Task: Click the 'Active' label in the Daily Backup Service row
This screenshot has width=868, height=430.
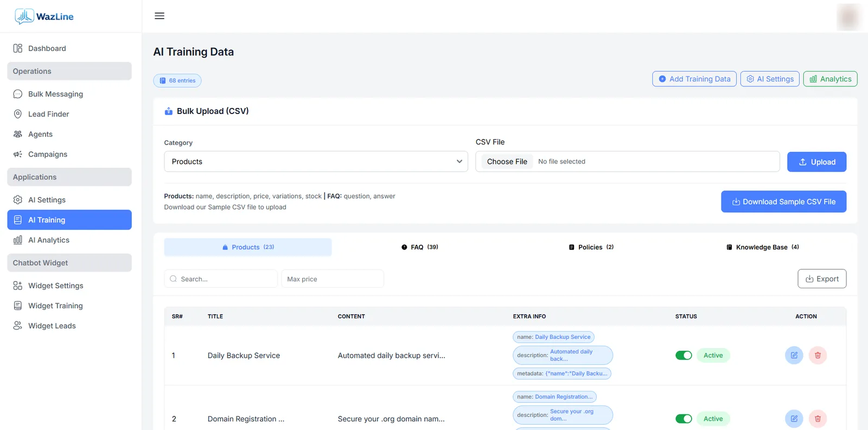Action: (x=713, y=355)
